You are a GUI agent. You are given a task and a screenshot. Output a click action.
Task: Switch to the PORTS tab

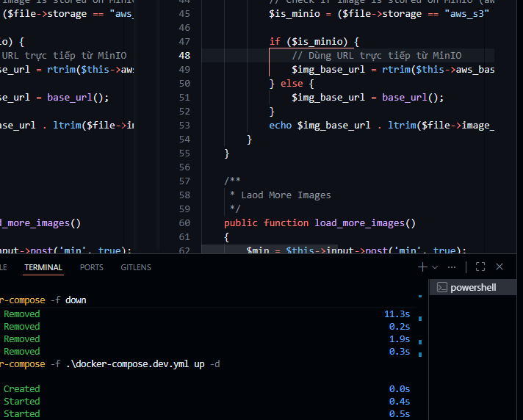(92, 268)
